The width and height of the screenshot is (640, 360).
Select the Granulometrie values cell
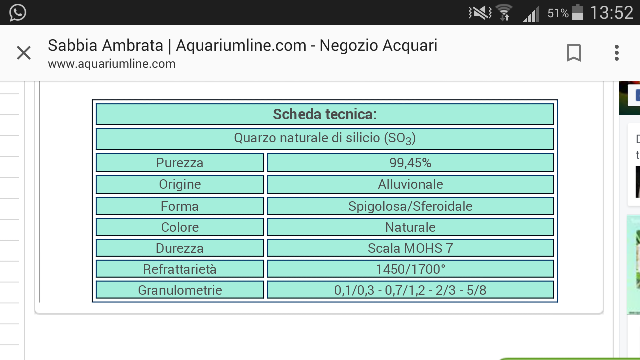(x=410, y=290)
